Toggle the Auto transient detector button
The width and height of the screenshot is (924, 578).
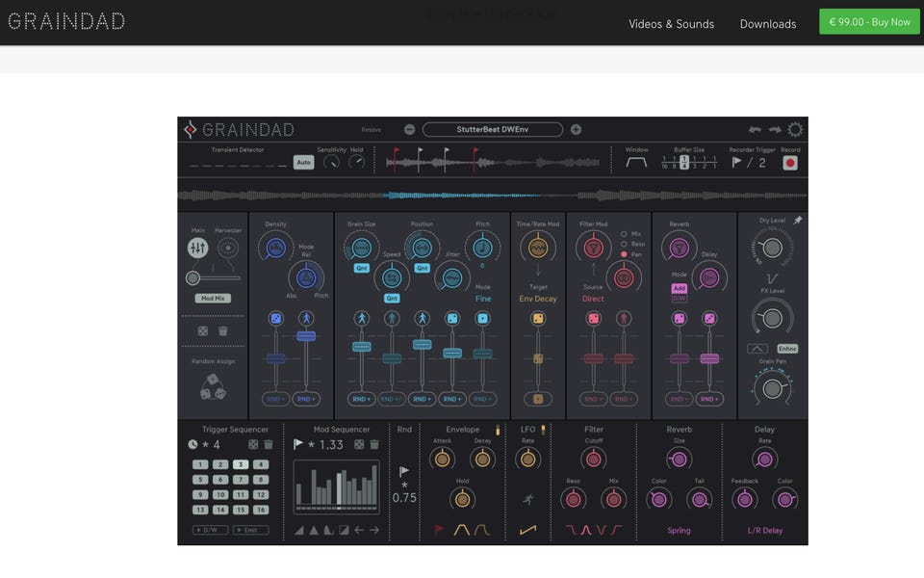click(x=303, y=163)
